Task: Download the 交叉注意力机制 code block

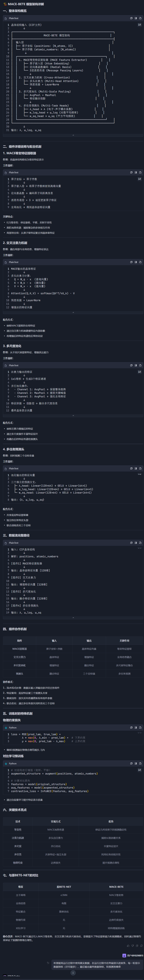Action: click(x=140, y=262)
